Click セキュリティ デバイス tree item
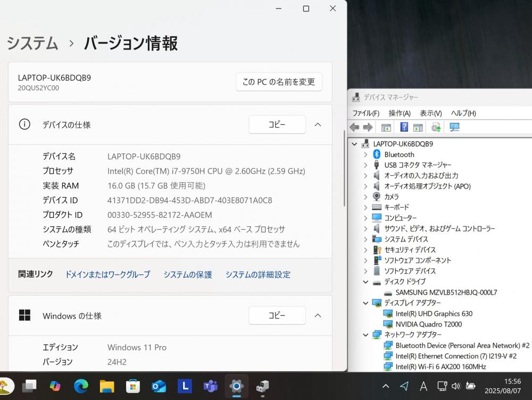Viewport: 532px width, 400px height. tap(410, 250)
